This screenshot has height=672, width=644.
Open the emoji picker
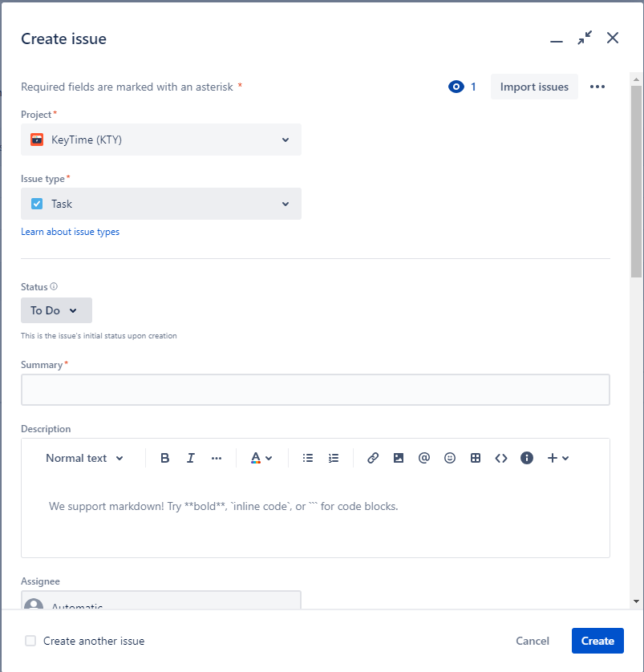[x=449, y=458]
